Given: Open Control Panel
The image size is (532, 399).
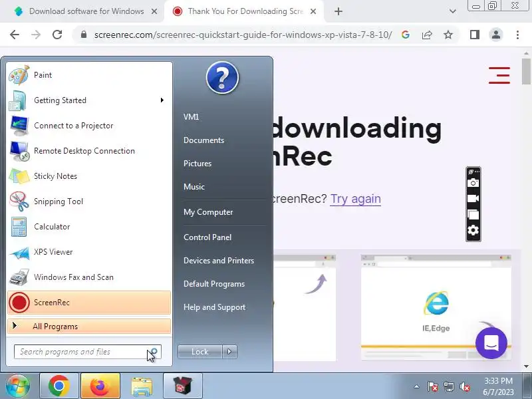Looking at the screenshot, I should coord(207,237).
